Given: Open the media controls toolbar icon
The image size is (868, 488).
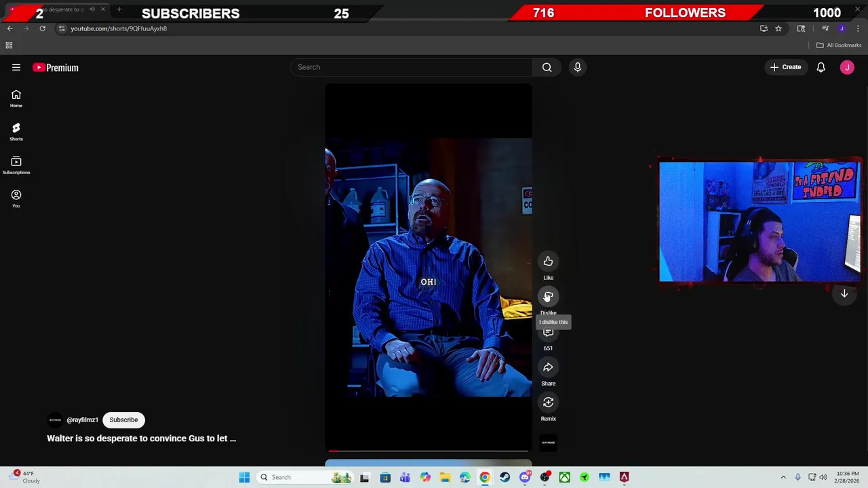Looking at the screenshot, I should tap(825, 28).
